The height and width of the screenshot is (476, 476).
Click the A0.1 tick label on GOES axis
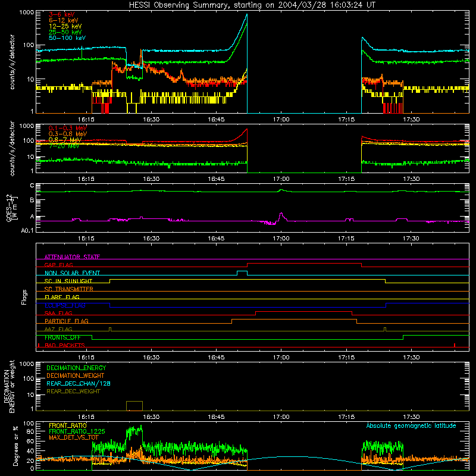click(x=27, y=231)
